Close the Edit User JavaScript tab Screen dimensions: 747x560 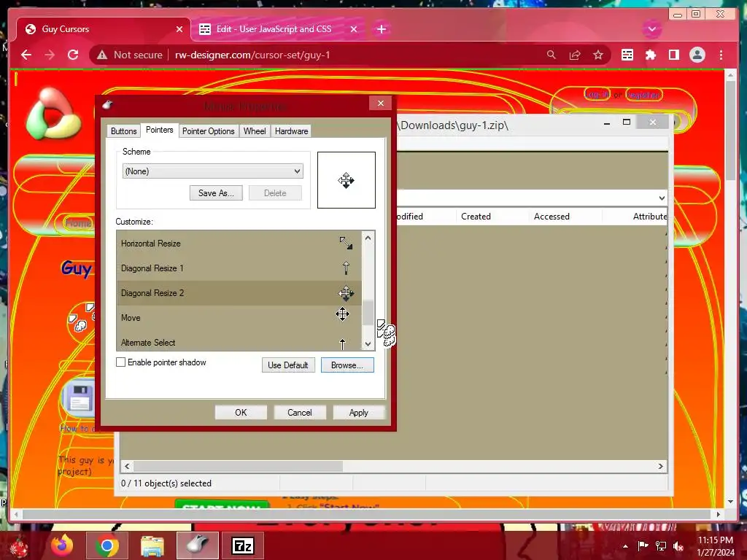click(x=354, y=29)
